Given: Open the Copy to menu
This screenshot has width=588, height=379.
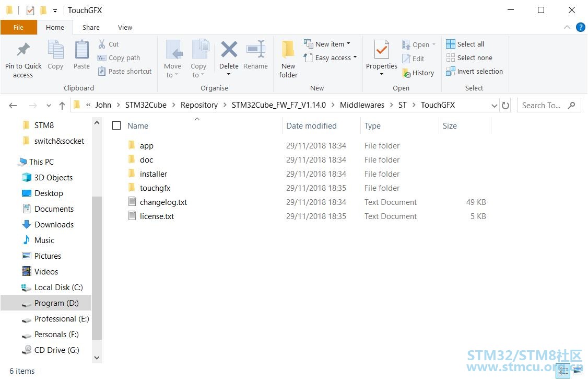Looking at the screenshot, I should 198,71.
